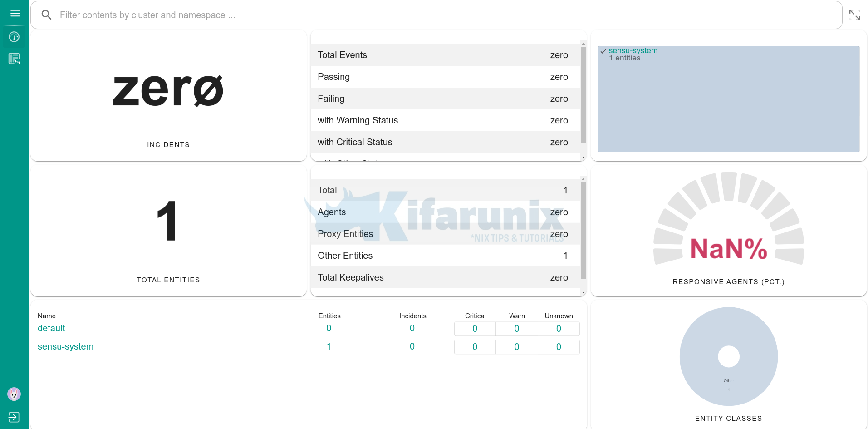The height and width of the screenshot is (429, 868).
Task: Open the sensu-system link in treemap
Action: [x=633, y=50]
